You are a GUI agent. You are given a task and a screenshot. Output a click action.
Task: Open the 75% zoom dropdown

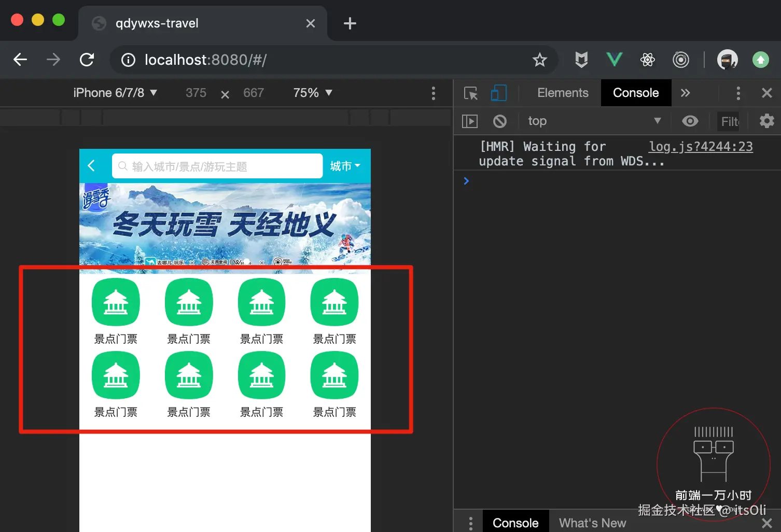(313, 93)
